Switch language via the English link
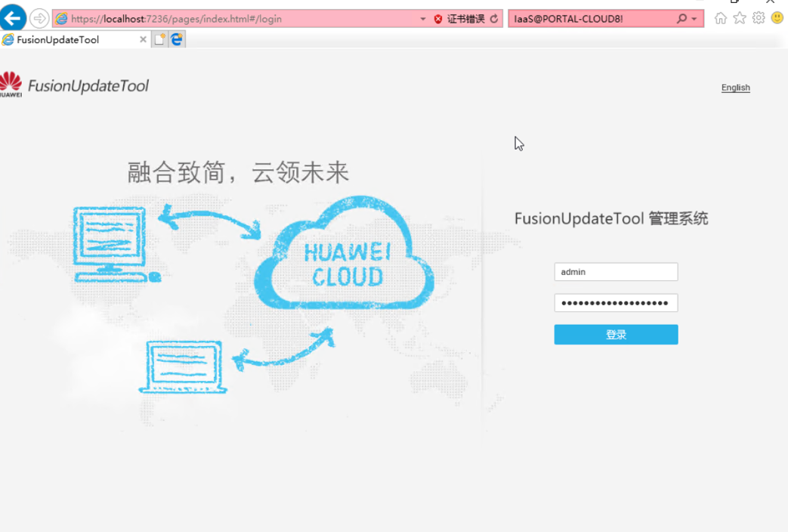Image resolution: width=788 pixels, height=532 pixels. pos(735,88)
